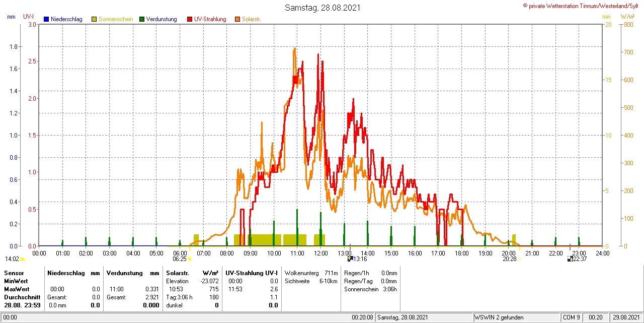Image resolution: width=644 pixels, height=323 pixels.
Task: Click the W/m² axis unit label on right
Action: (x=628, y=17)
